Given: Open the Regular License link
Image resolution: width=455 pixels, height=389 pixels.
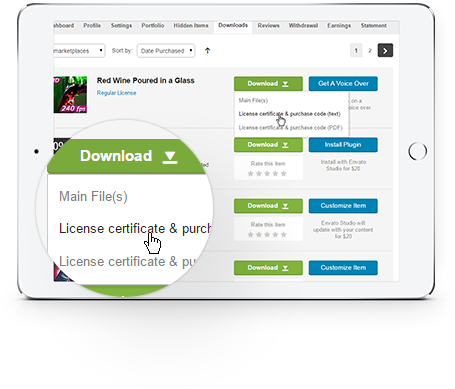Looking at the screenshot, I should (x=116, y=93).
